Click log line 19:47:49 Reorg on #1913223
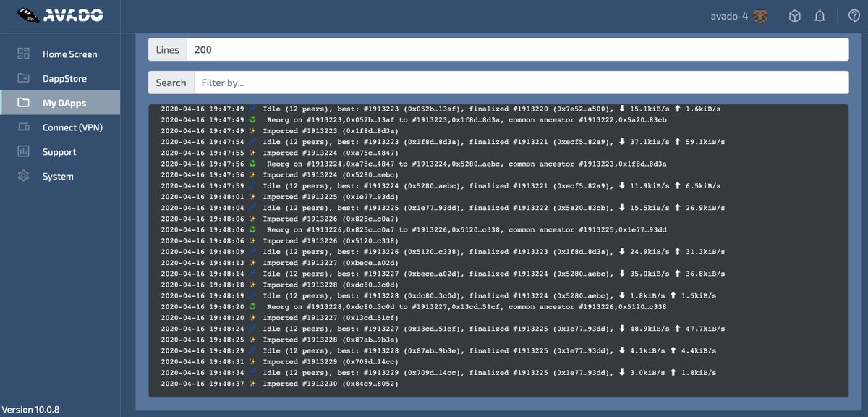868x417 pixels. pos(413,120)
